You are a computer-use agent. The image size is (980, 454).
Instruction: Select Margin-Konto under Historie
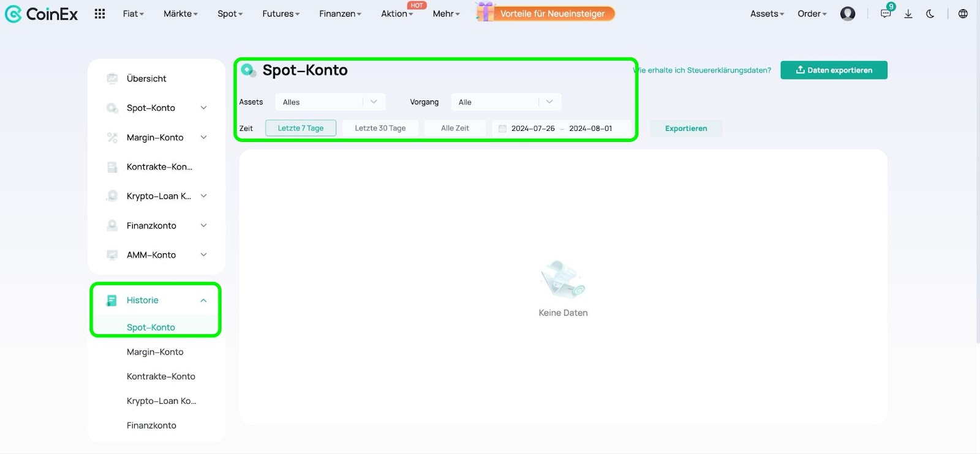point(155,352)
